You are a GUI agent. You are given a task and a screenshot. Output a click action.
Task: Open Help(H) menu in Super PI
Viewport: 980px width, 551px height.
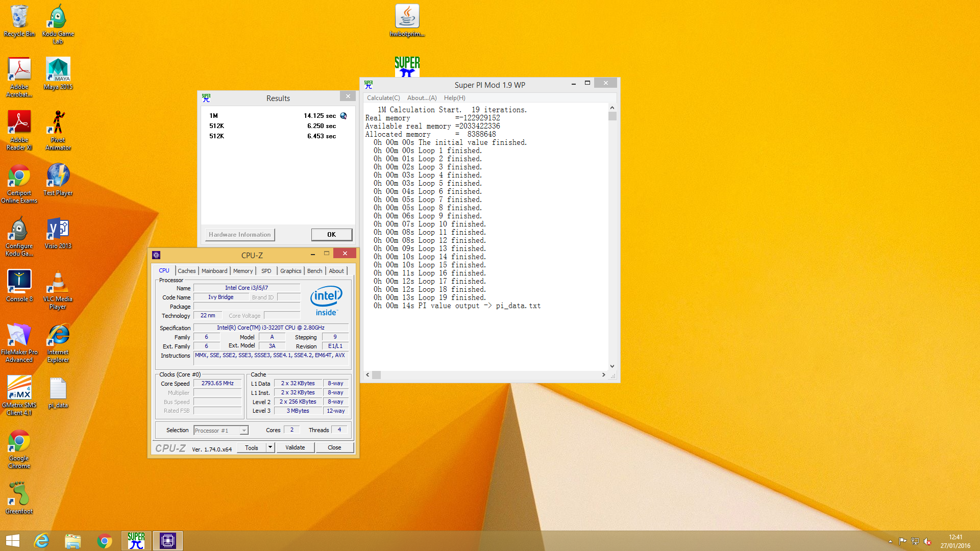(x=455, y=98)
